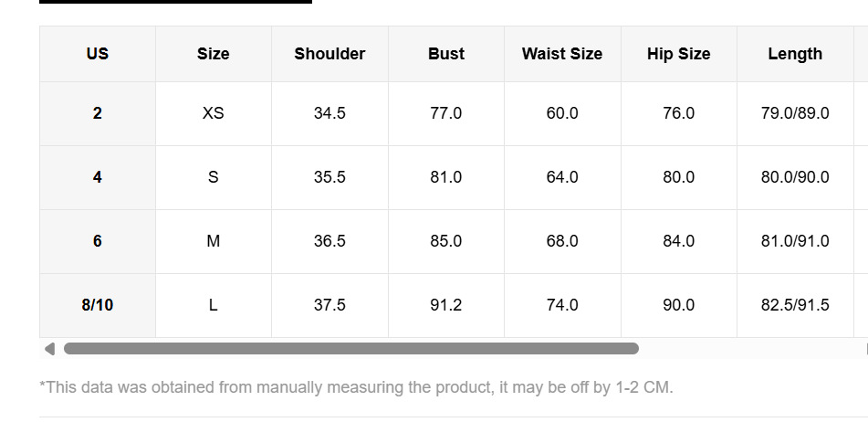Click the left scroll arrow of the table
The width and height of the screenshot is (868, 422).
pos(49,348)
